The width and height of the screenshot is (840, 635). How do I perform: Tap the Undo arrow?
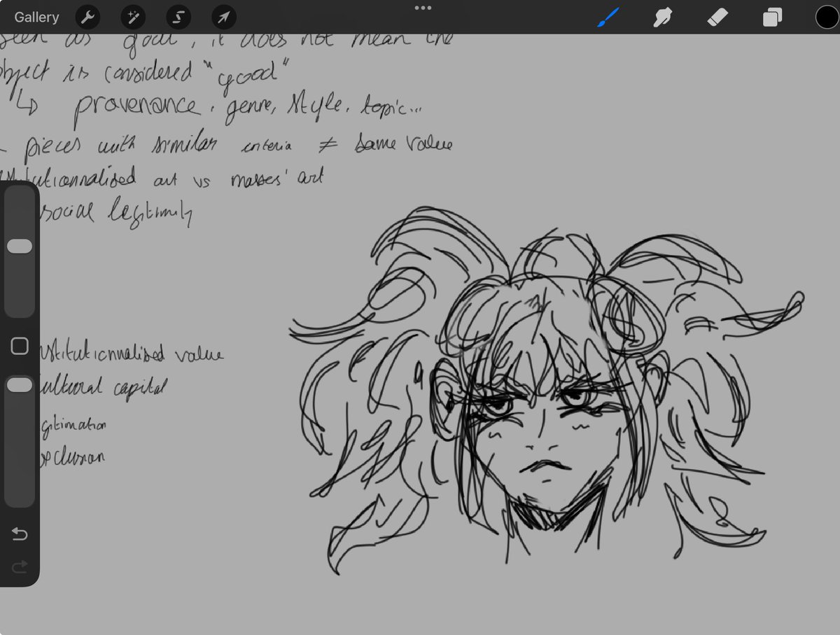pyautogui.click(x=20, y=533)
